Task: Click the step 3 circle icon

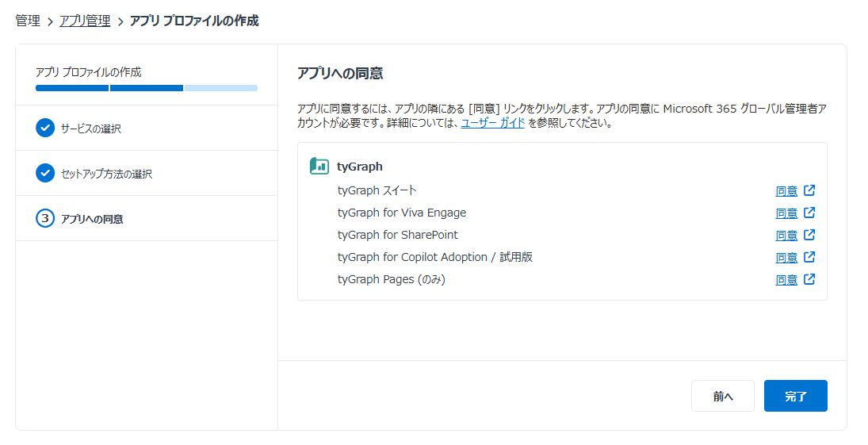Action: click(45, 218)
